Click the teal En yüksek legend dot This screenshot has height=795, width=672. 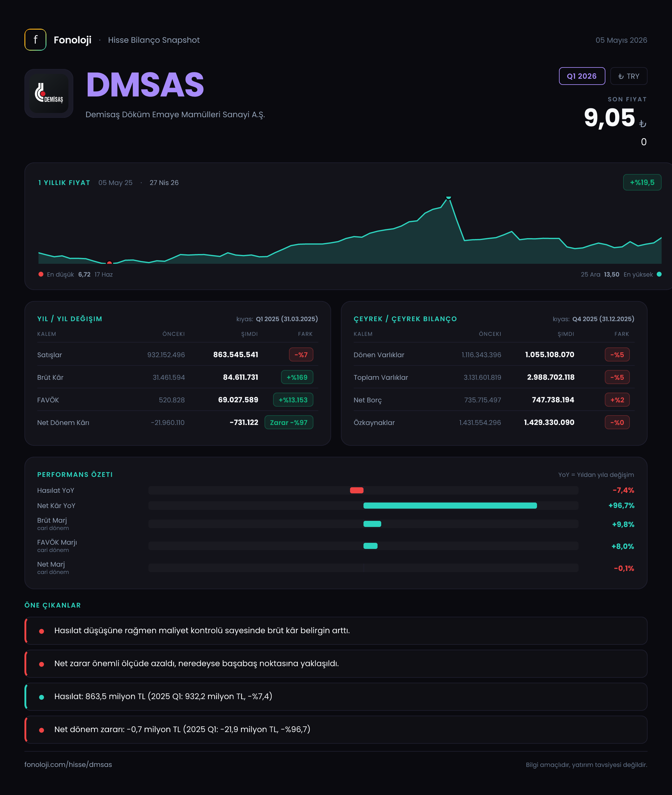coord(659,274)
